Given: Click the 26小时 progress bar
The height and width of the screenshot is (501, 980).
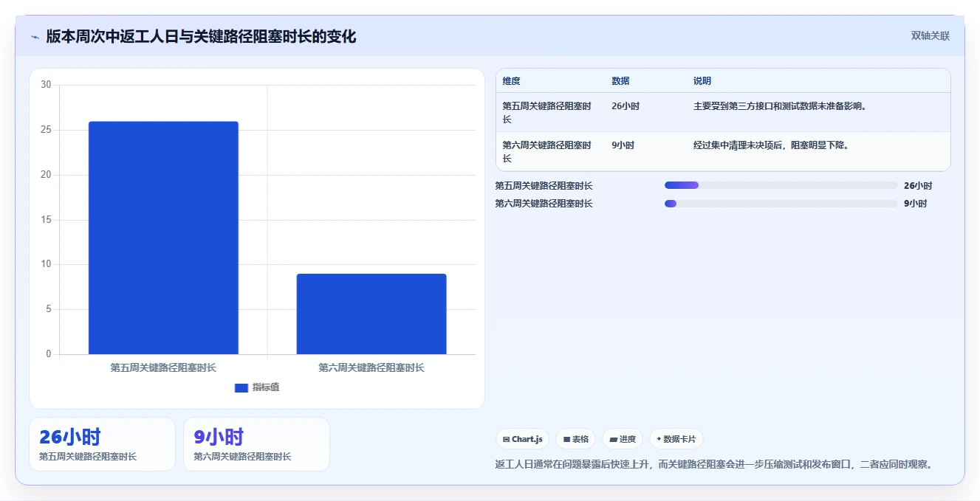Looking at the screenshot, I should 781,186.
